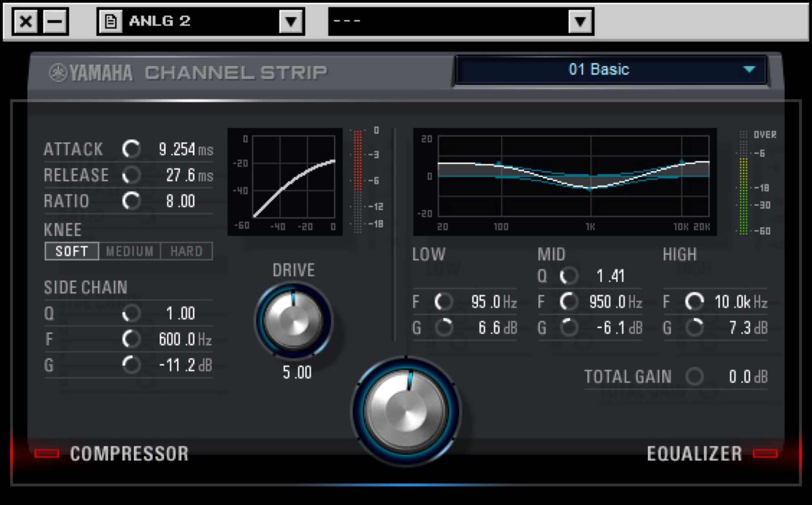Image resolution: width=812 pixels, height=505 pixels.
Task: Click the Attack knob
Action: click(x=131, y=149)
